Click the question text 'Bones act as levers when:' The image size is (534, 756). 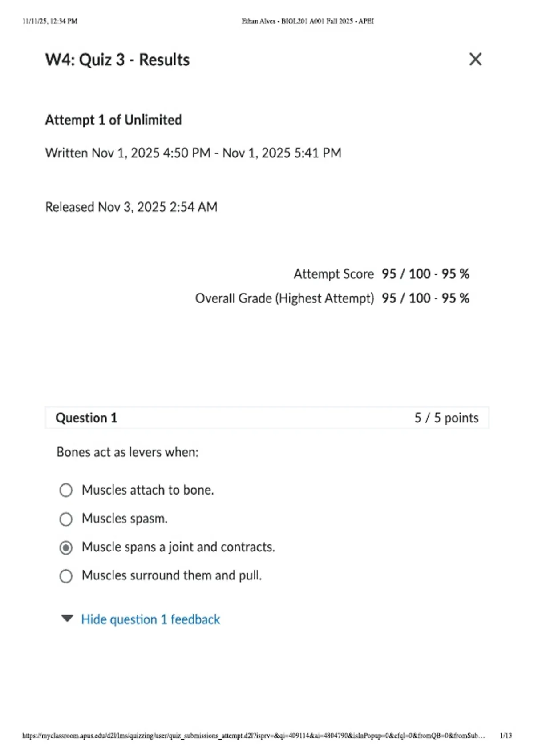tap(127, 452)
